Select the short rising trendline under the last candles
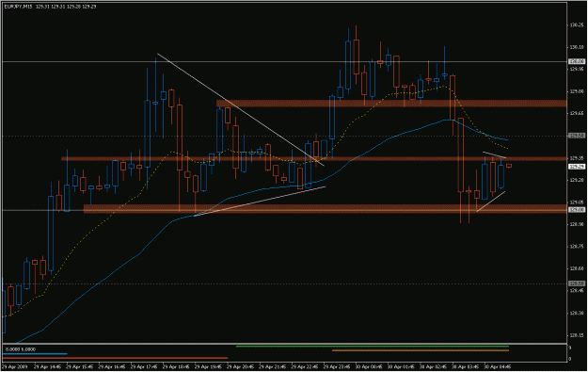 tap(491, 202)
